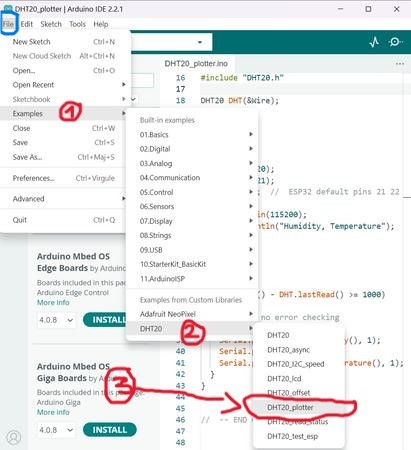Viewport: 411px width, 450px height.
Task: Open More info link for Edge Boards
Action: (x=53, y=302)
